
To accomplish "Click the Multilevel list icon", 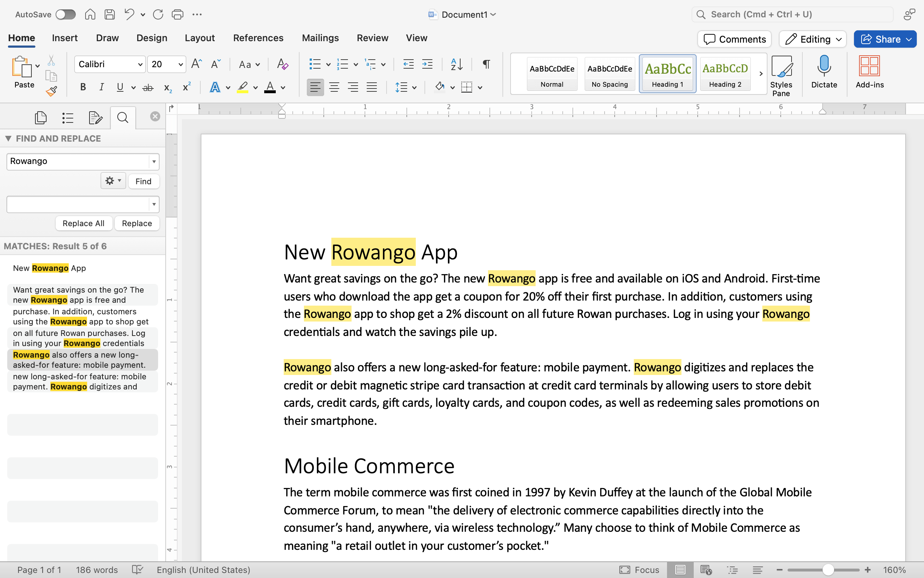I will [370, 64].
